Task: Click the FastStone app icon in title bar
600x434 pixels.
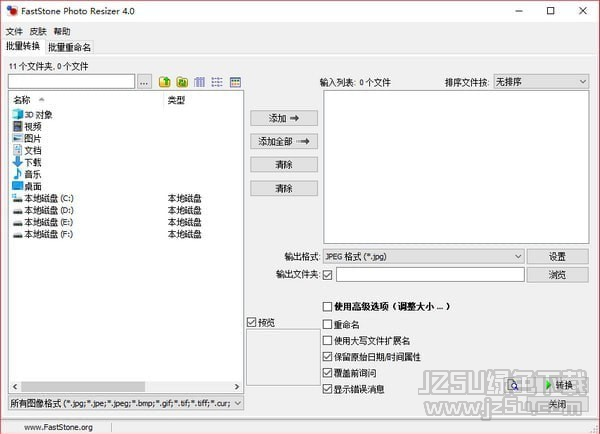Action: click(12, 11)
